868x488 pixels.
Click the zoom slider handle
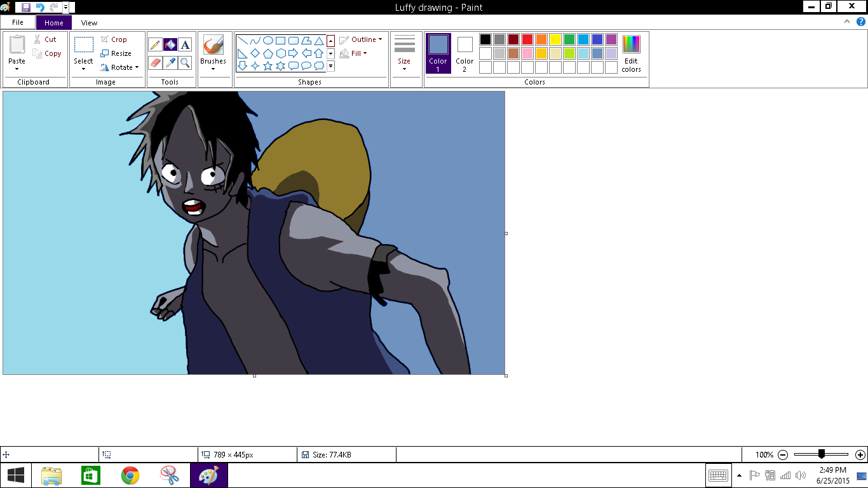[822, 454]
